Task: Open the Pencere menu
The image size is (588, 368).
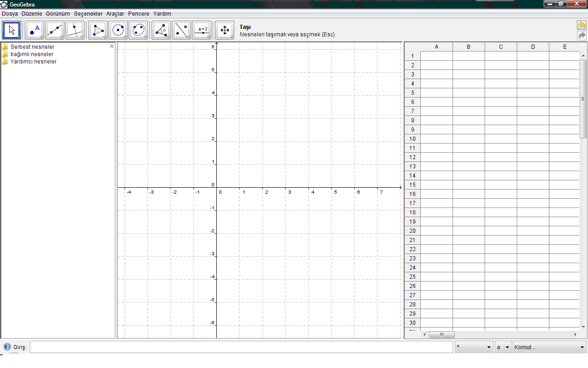Action: click(139, 14)
